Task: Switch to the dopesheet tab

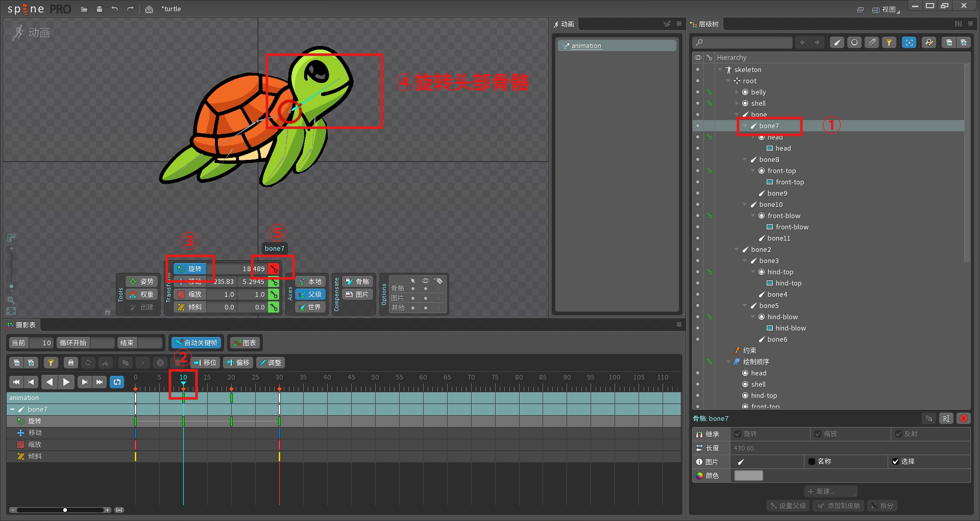Action: coord(21,325)
